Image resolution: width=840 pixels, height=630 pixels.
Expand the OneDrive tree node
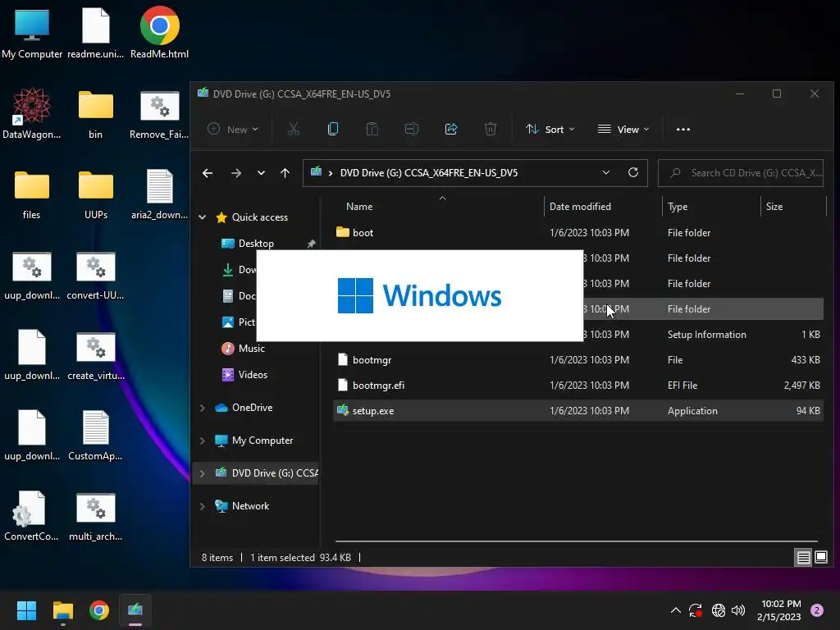coord(203,408)
